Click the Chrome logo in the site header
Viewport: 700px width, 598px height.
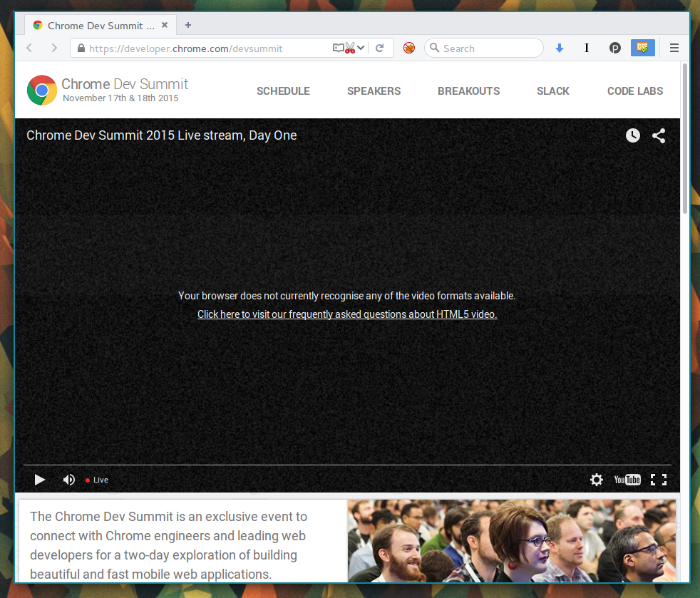coord(42,90)
